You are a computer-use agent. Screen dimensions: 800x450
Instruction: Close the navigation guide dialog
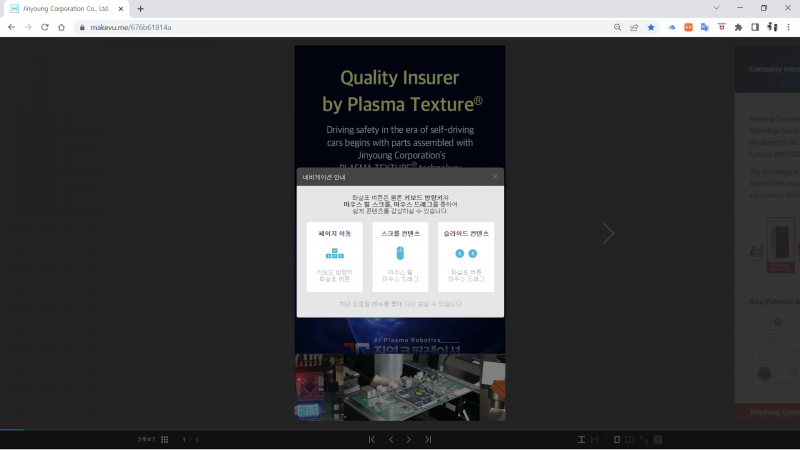pyautogui.click(x=495, y=177)
